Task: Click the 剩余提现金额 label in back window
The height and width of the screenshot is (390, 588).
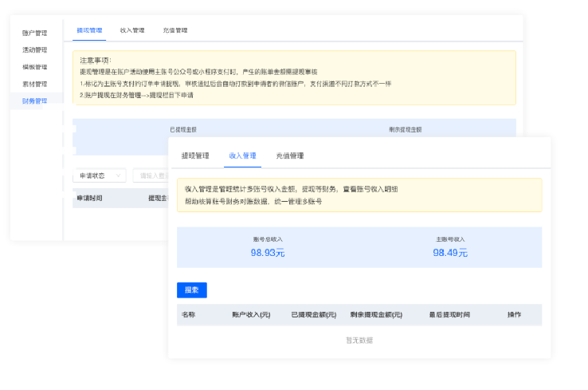Action: (x=405, y=129)
